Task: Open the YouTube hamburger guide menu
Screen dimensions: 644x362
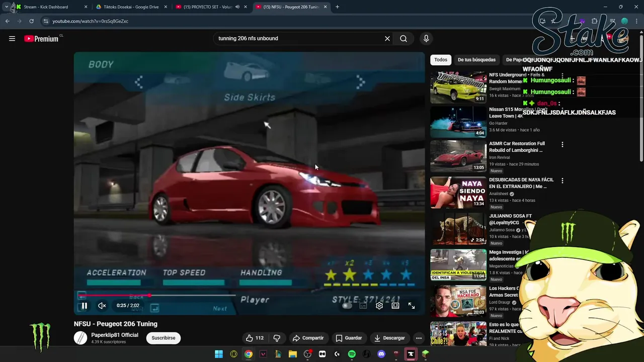Action: point(12,39)
